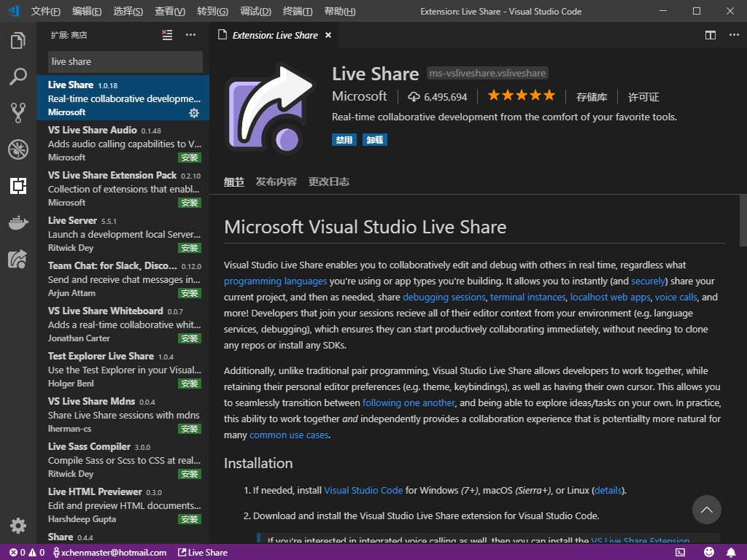Open notifications bell in status bar
Image resolution: width=747 pixels, height=560 pixels.
pos(731,552)
